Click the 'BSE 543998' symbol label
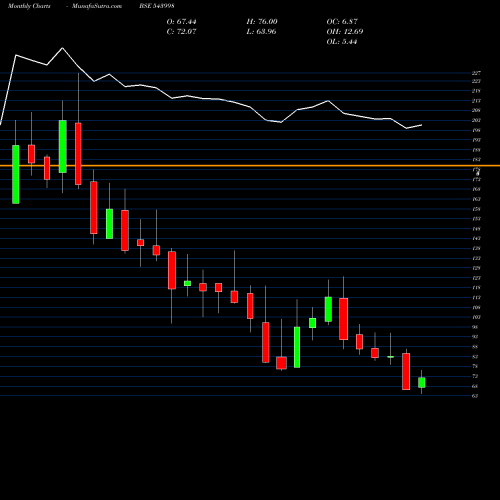 pos(157,6)
